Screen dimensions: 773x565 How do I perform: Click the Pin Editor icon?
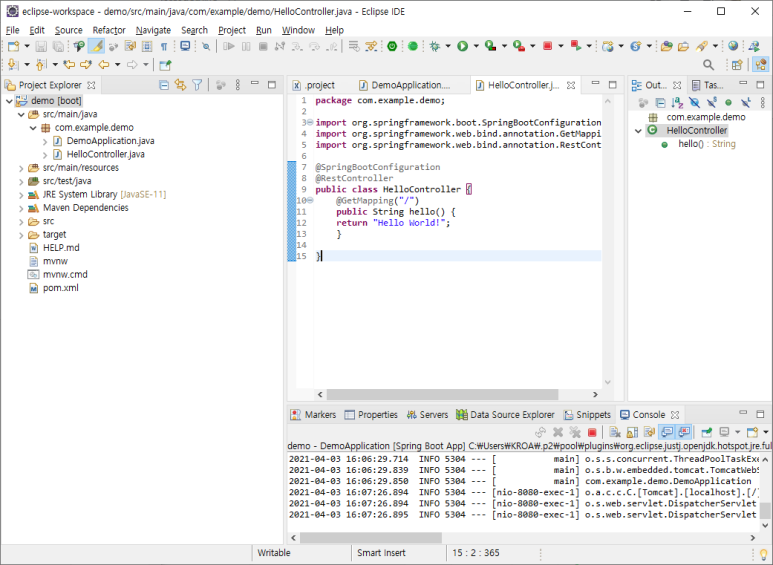[x=165, y=65]
